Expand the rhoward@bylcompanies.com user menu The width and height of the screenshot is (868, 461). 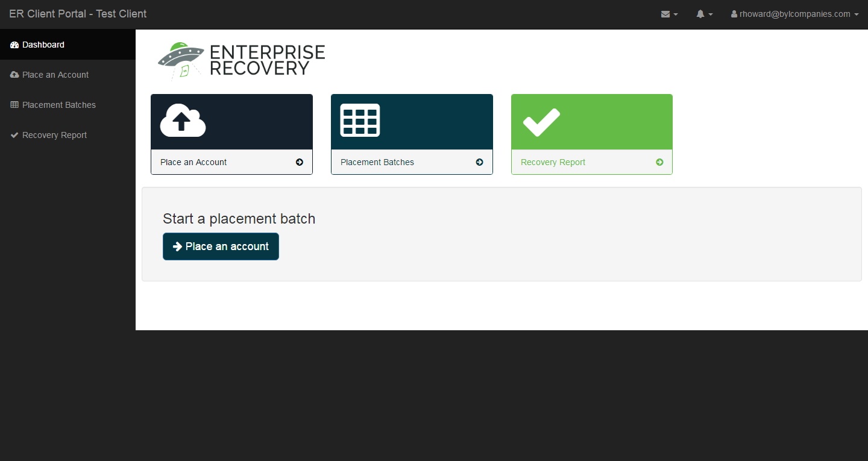coord(794,14)
